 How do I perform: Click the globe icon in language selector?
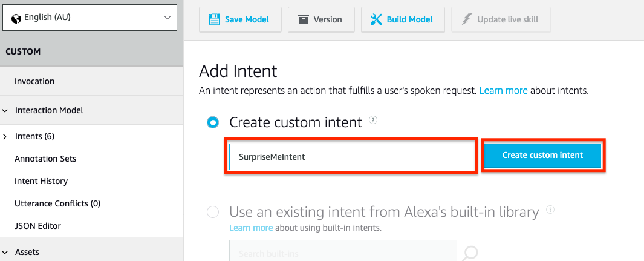click(x=16, y=18)
